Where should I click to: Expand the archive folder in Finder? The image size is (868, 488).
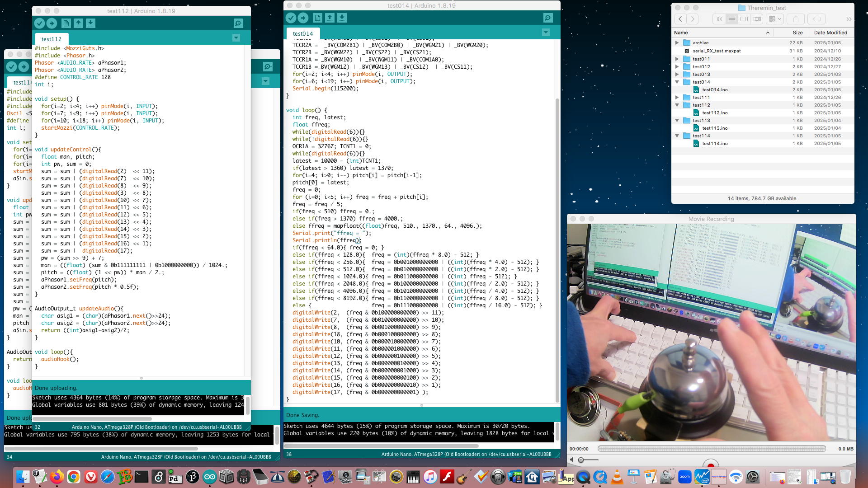click(x=677, y=43)
